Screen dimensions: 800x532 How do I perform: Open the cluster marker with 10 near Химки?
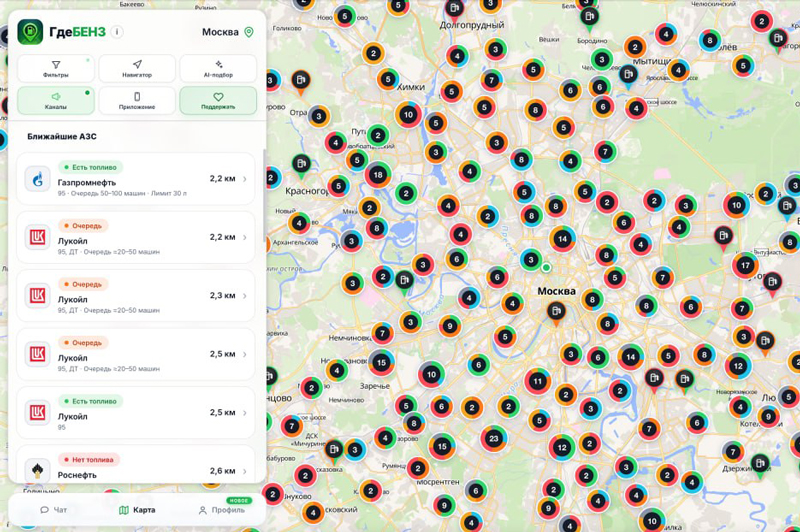coord(408,115)
